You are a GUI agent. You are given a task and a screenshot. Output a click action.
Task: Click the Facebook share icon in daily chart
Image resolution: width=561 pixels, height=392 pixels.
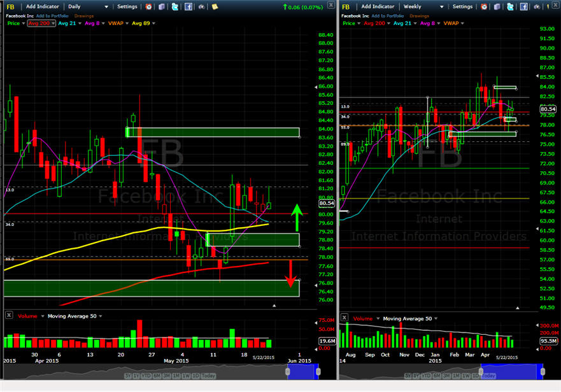tap(188, 6)
